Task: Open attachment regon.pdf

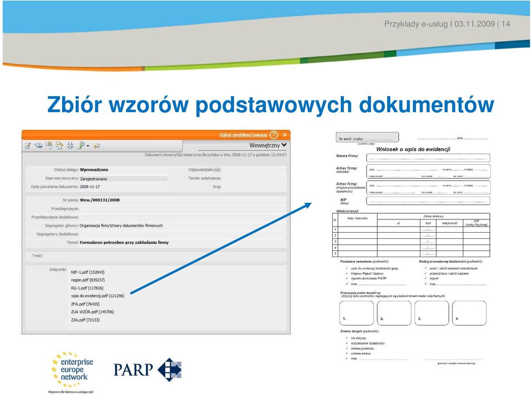Action: [88, 280]
